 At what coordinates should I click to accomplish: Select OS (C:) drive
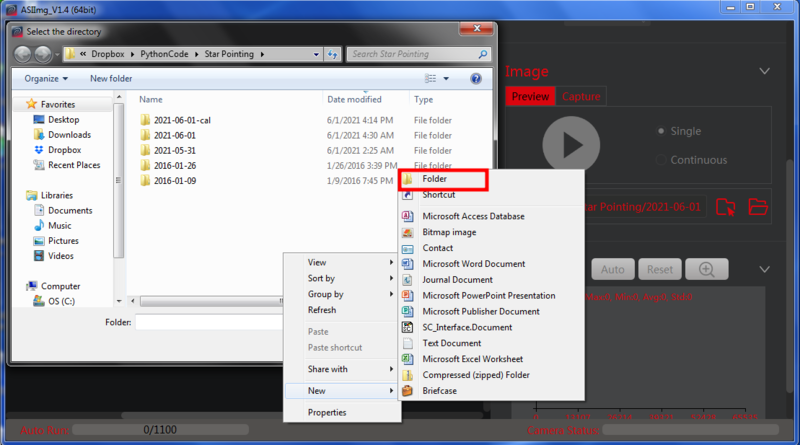(61, 301)
